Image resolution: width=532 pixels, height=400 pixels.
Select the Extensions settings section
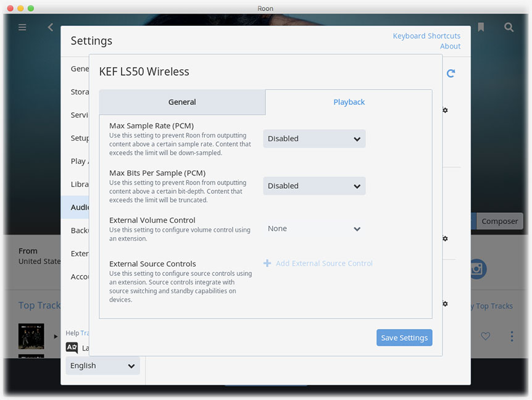pos(75,254)
